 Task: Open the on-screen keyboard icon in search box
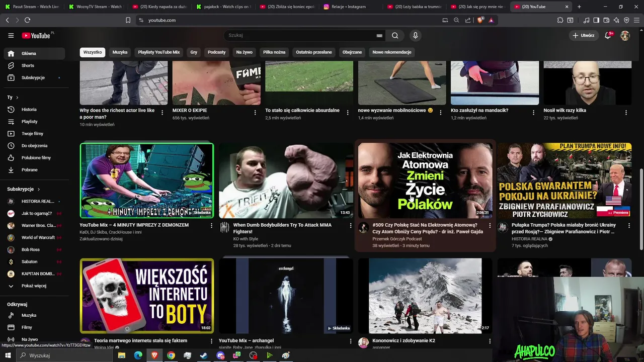pyautogui.click(x=379, y=36)
